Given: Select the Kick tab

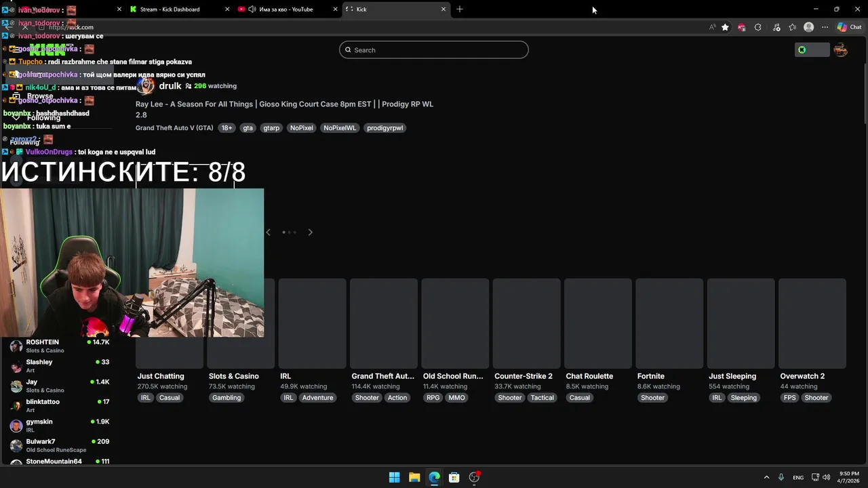Looking at the screenshot, I should [x=395, y=9].
